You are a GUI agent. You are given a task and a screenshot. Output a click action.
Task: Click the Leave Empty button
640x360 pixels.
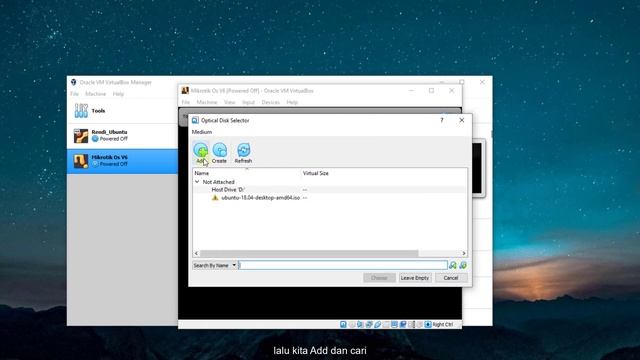coord(415,278)
